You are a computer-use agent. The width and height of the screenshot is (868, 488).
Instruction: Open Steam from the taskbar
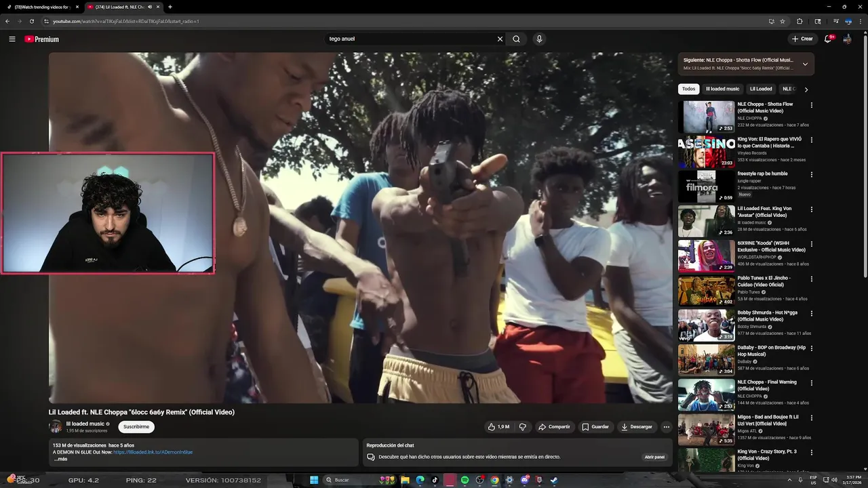(x=554, y=480)
